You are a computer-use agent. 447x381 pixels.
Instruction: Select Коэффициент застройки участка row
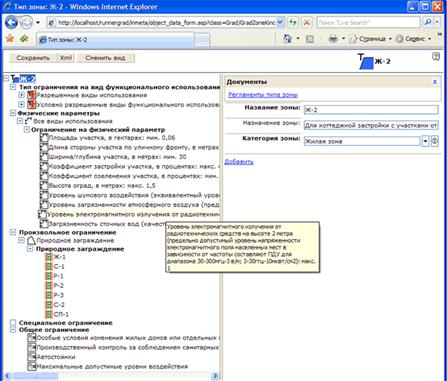tap(135, 167)
